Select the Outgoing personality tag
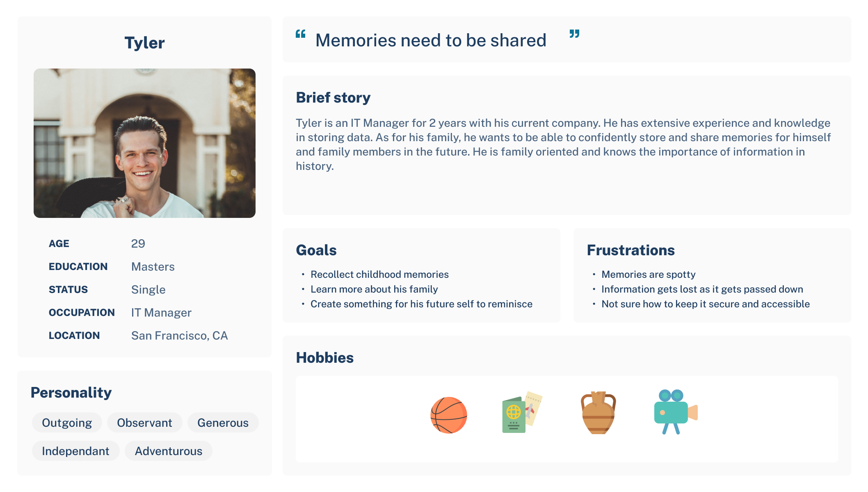This screenshot has width=868, height=492. pos(67,423)
